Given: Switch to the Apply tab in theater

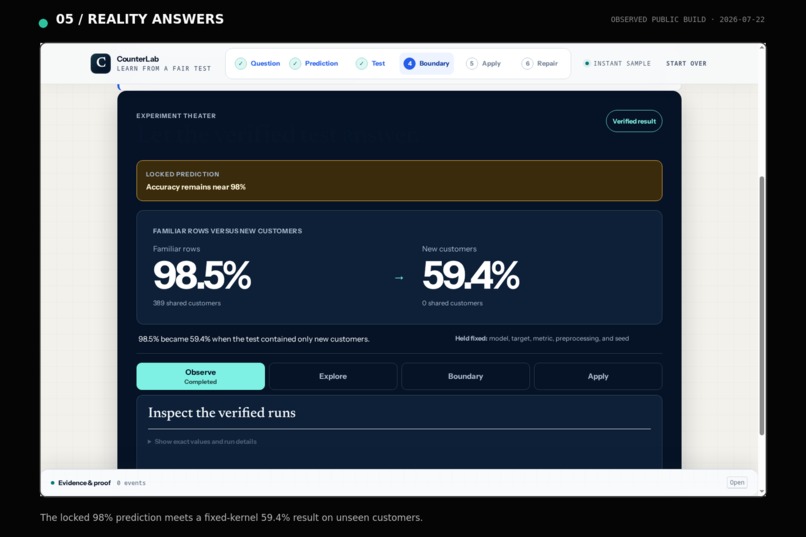Looking at the screenshot, I should pyautogui.click(x=598, y=376).
